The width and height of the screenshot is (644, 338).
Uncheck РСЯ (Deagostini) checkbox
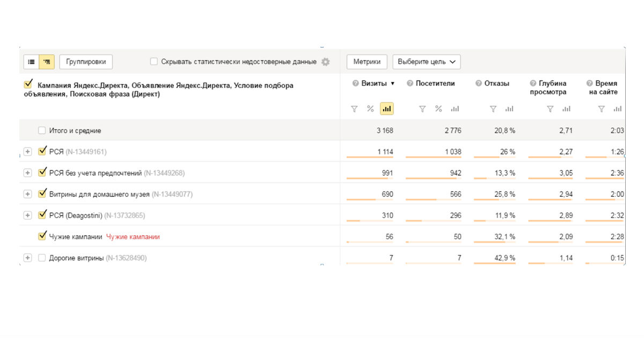tap(42, 215)
